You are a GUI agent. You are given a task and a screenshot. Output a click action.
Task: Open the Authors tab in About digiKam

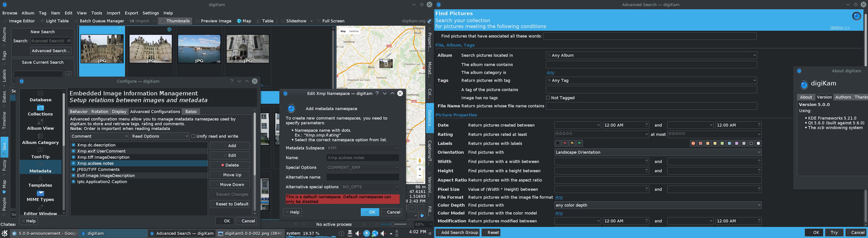(x=843, y=97)
